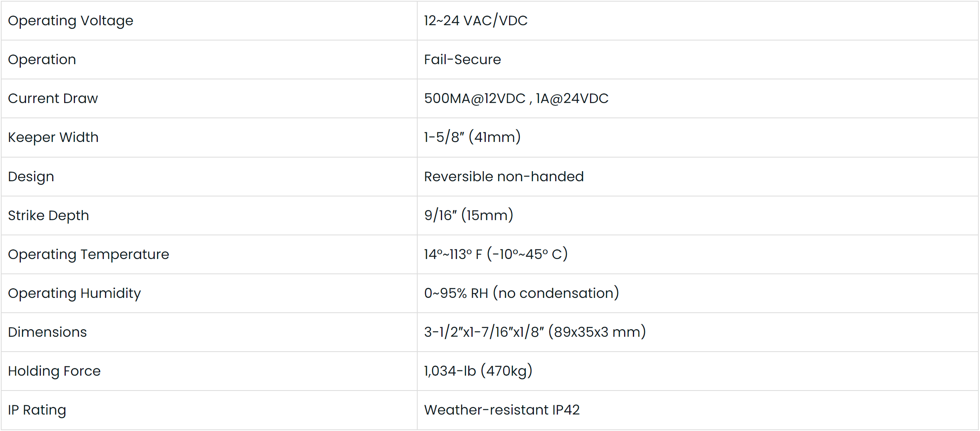Select the Operating Humidity label
980x431 pixels.
coord(75,293)
